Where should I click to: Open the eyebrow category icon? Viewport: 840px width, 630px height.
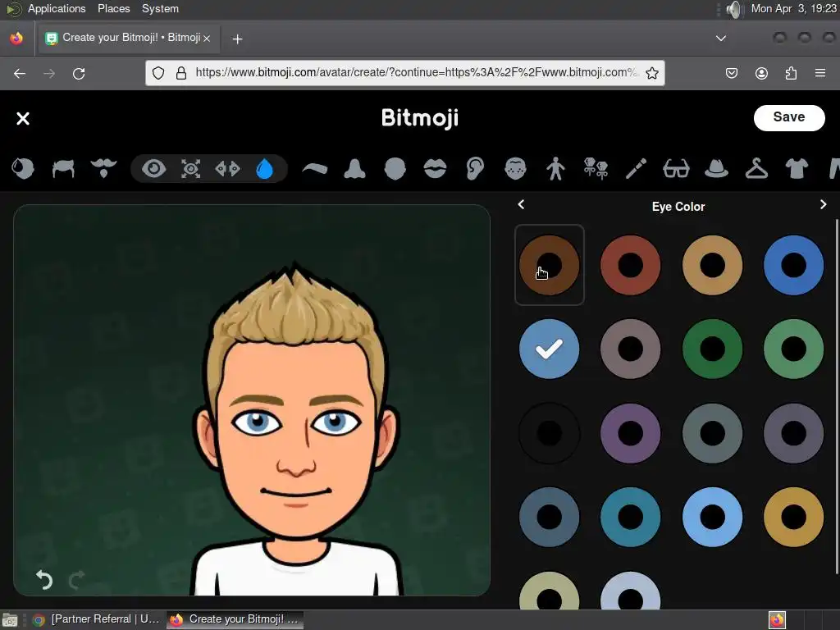[314, 169]
